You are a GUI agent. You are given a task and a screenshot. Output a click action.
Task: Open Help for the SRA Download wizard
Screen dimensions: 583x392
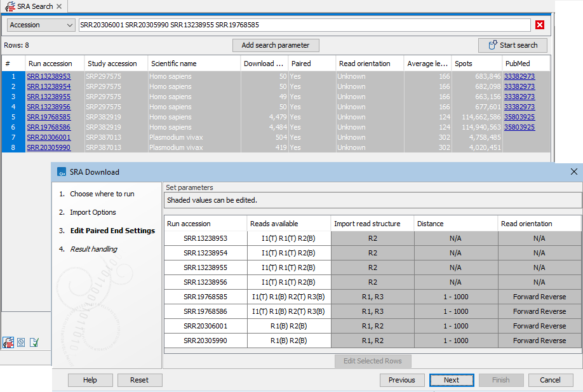pyautogui.click(x=90, y=380)
